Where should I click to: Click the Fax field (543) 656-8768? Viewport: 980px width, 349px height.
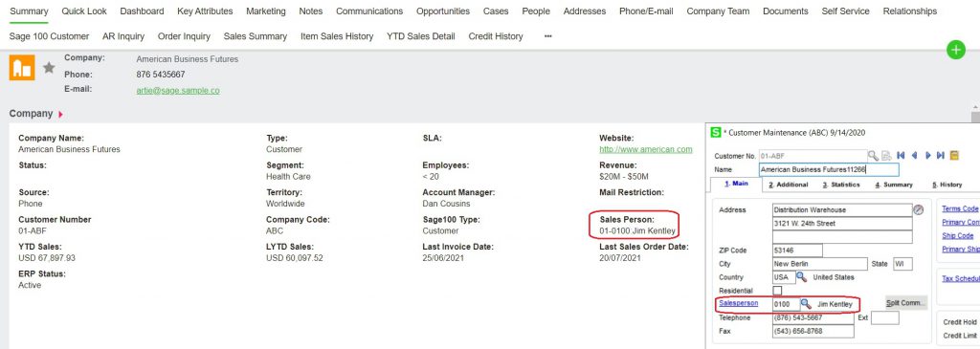(813, 331)
